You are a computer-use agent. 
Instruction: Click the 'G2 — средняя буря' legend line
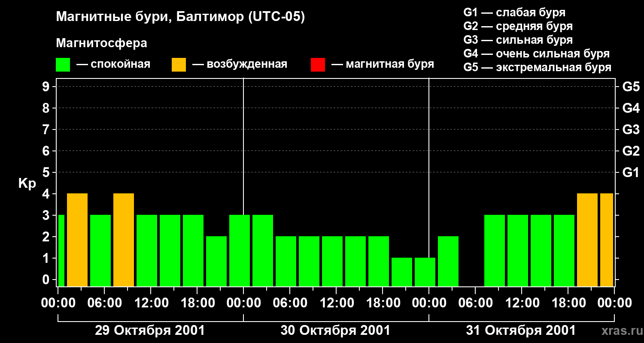[x=518, y=26]
